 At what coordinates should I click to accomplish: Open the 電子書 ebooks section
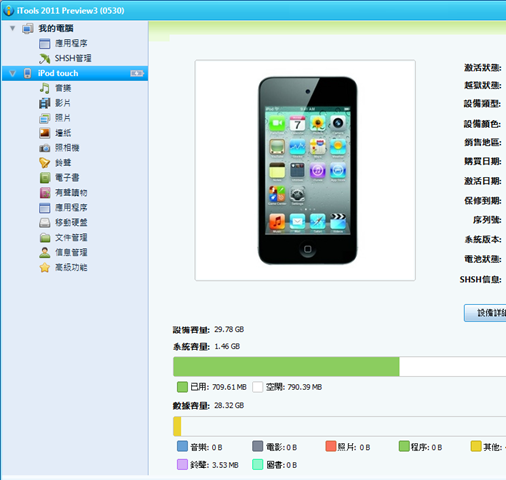click(59, 178)
